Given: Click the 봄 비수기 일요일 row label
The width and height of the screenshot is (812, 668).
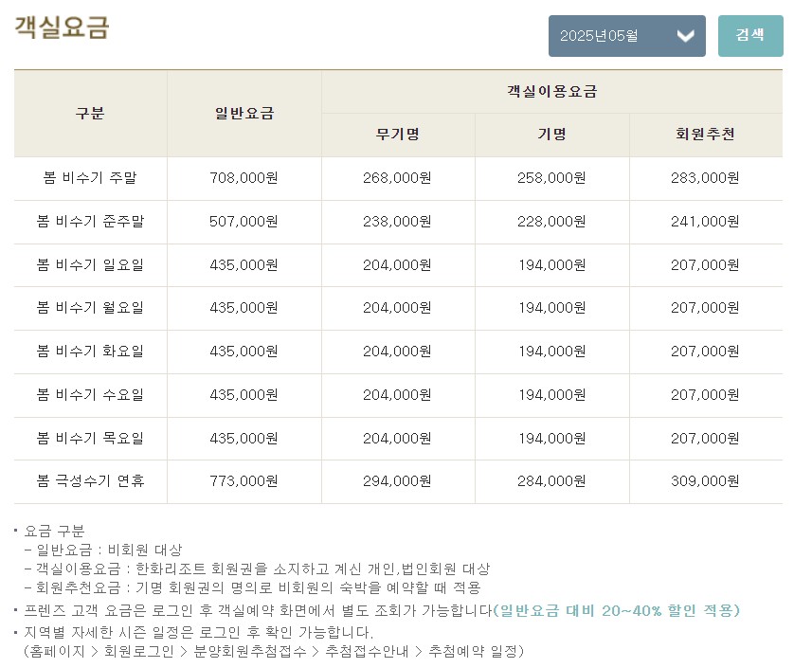Looking at the screenshot, I should tap(90, 264).
